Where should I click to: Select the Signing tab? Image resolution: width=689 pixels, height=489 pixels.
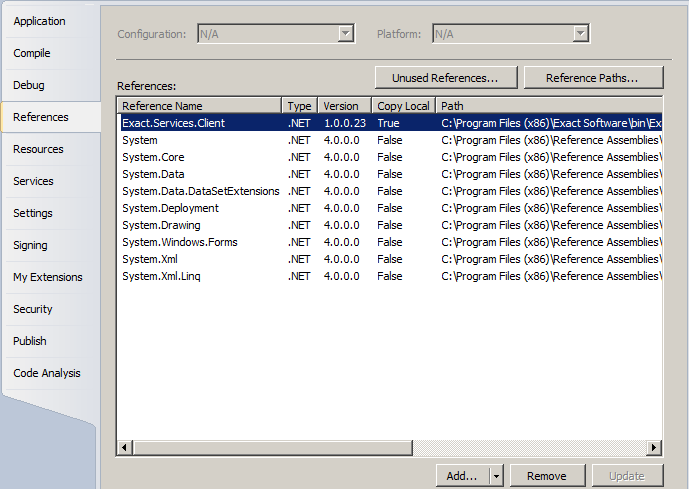click(x=30, y=245)
